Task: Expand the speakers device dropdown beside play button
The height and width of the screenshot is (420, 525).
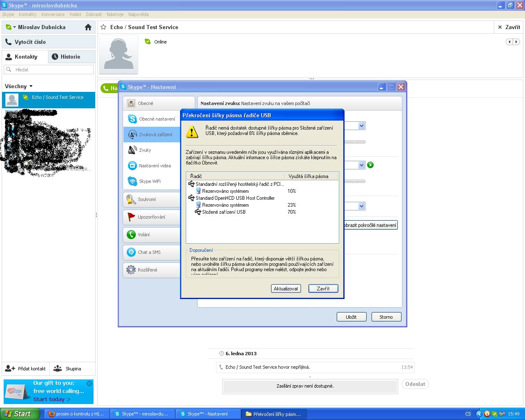Action: click(361, 165)
